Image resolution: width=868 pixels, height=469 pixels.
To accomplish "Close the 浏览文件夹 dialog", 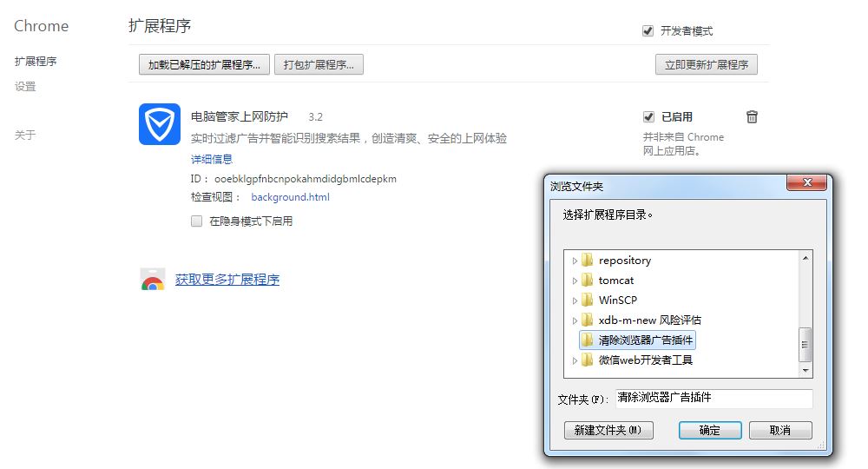I will (x=806, y=182).
